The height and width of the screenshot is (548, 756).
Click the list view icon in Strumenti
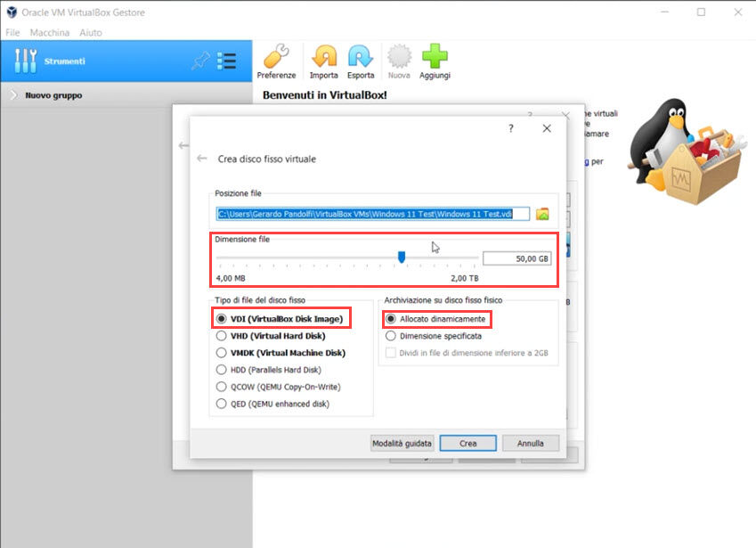click(227, 61)
